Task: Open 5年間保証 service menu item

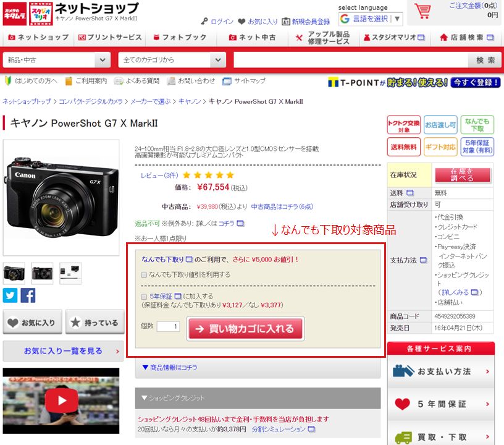Action: click(x=440, y=404)
